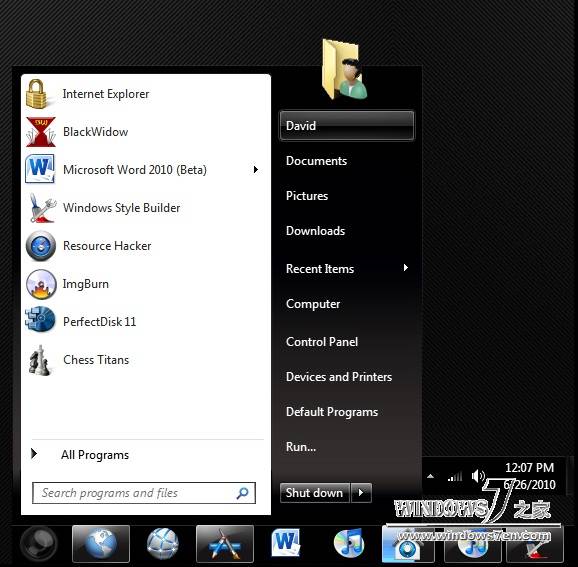Open ImgBurn disc icon
578x567 pixels.
click(x=41, y=284)
